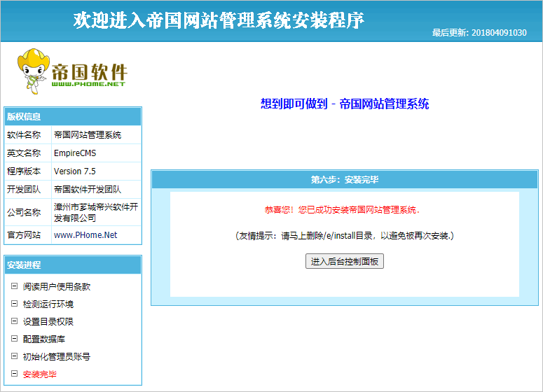Click the Version 7.5 cell
This screenshot has width=543, height=392.
(96, 171)
